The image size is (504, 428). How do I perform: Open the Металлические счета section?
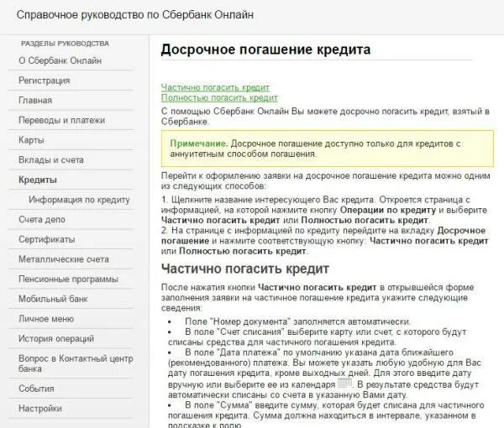(64, 259)
